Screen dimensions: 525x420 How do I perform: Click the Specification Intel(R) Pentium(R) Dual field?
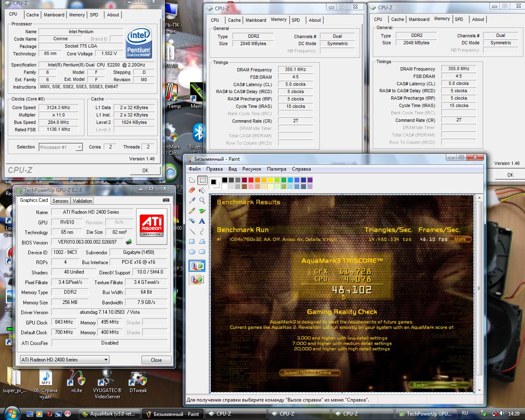click(96, 65)
